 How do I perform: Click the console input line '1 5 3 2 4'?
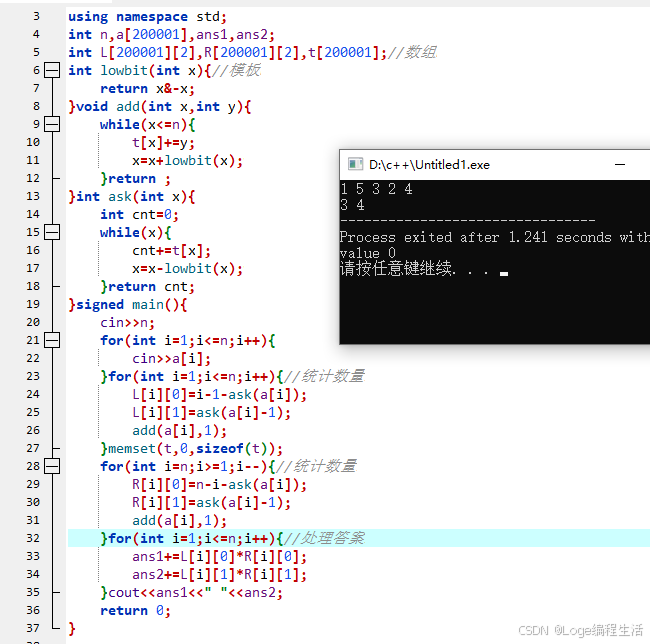376,189
